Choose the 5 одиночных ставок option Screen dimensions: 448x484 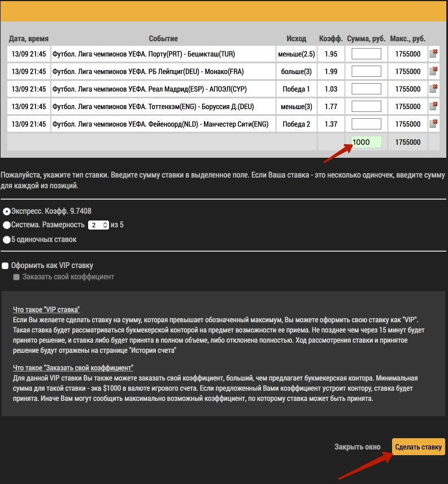tap(7, 239)
